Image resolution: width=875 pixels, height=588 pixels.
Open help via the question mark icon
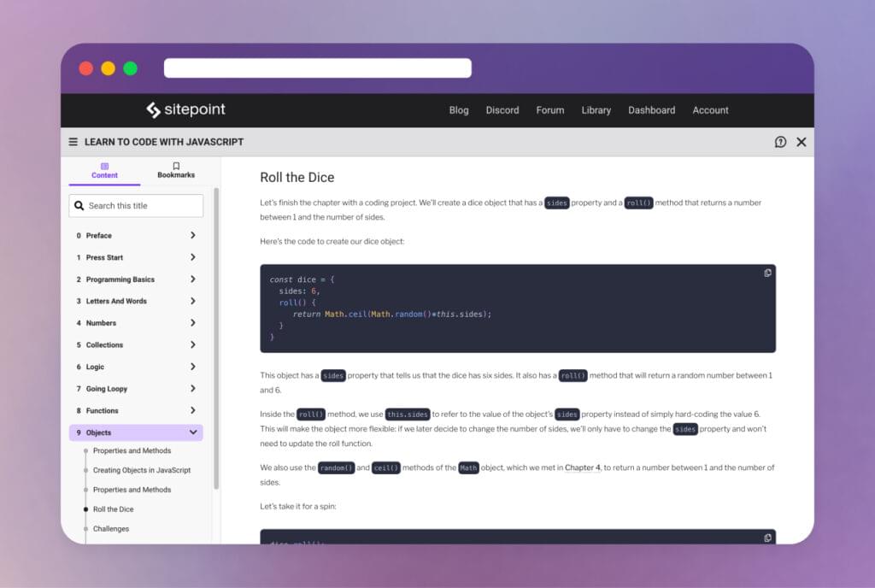point(780,142)
